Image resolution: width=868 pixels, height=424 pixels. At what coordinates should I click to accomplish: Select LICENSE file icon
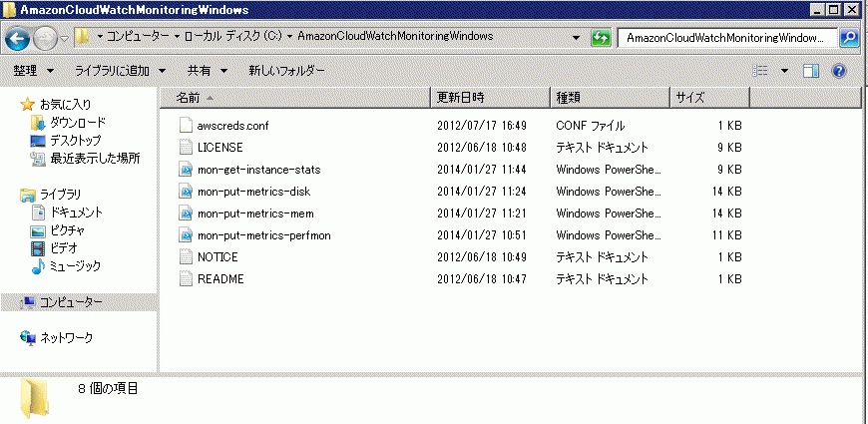click(x=186, y=148)
